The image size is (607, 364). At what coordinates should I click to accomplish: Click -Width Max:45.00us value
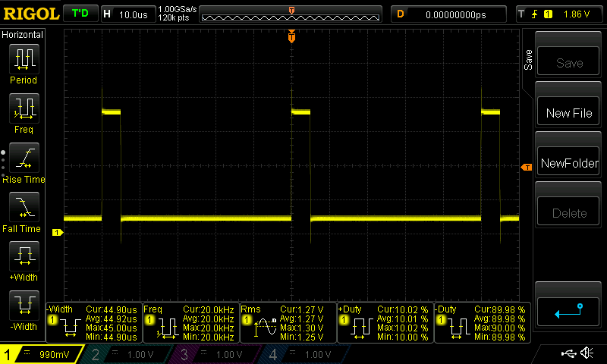click(112, 328)
